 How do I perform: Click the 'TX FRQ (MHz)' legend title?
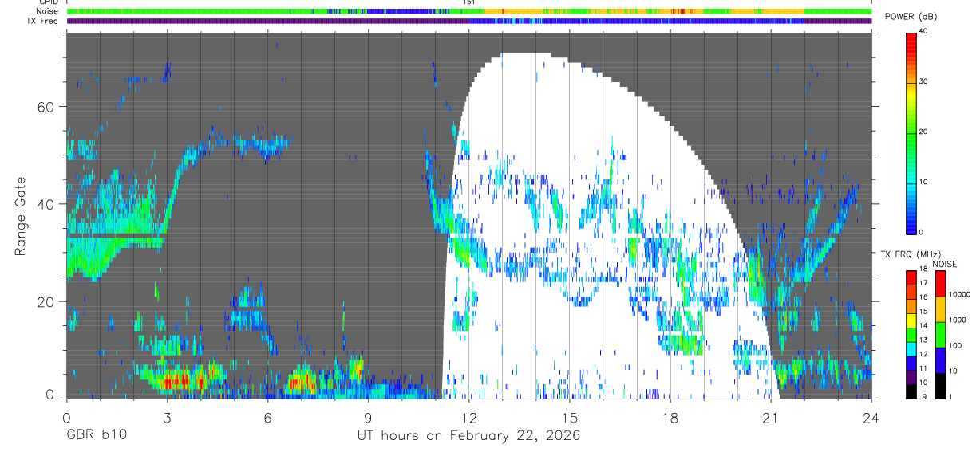coord(911,254)
